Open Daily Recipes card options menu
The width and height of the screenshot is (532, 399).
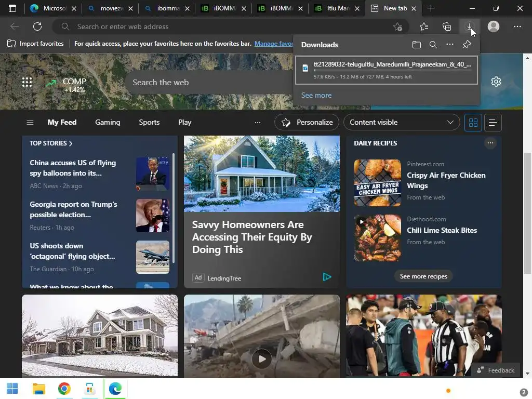(490, 143)
